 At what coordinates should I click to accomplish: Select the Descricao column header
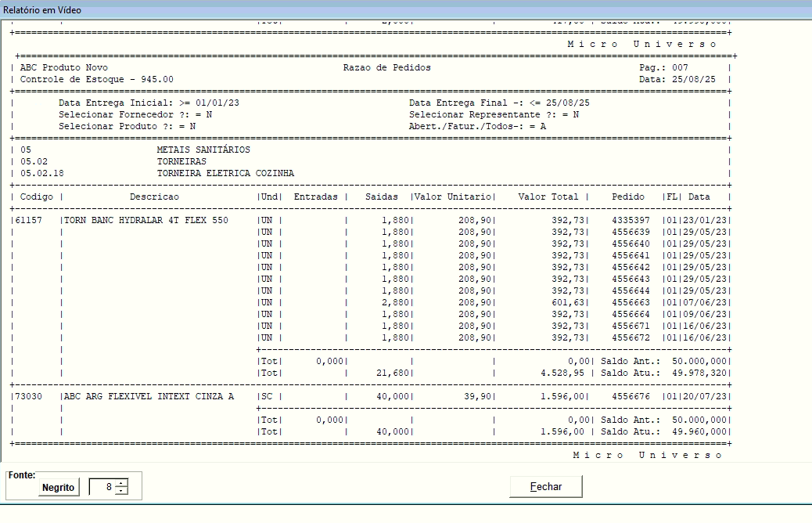coord(154,197)
